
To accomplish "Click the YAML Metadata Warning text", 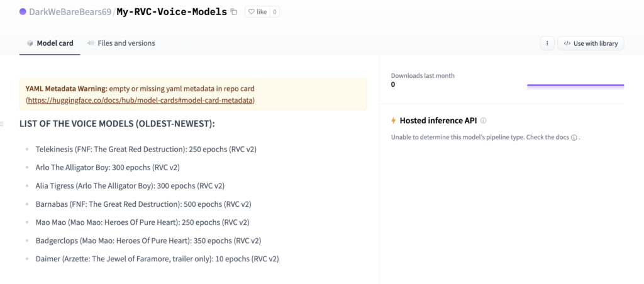I will pyautogui.click(x=67, y=88).
